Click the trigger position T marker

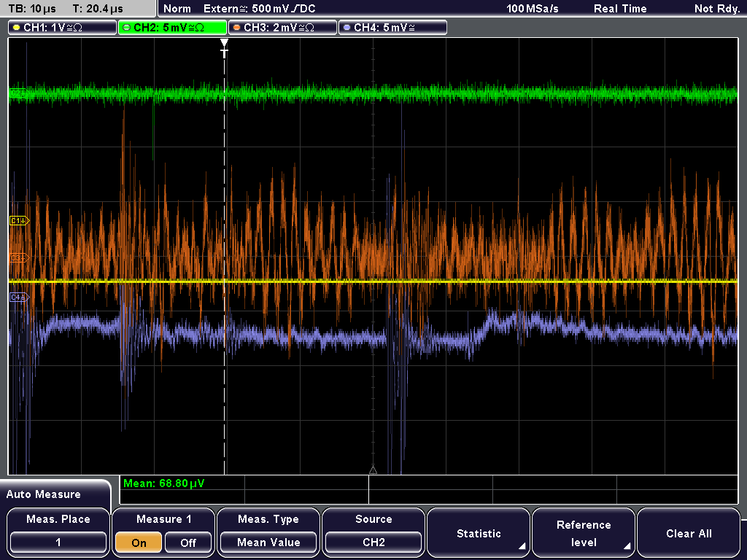tap(225, 49)
